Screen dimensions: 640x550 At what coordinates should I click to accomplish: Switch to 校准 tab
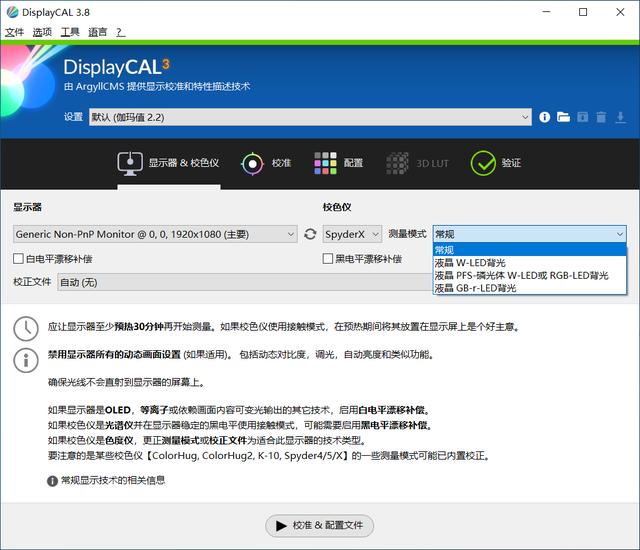[x=266, y=164]
